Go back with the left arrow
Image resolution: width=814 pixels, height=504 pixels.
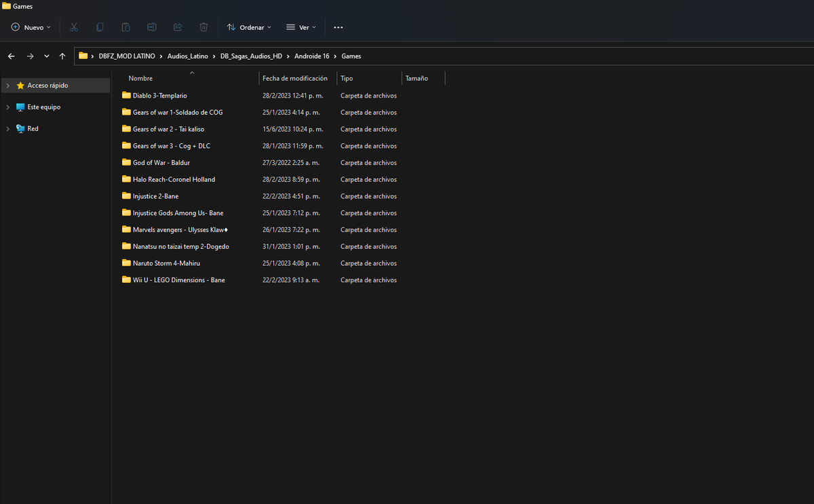point(12,56)
